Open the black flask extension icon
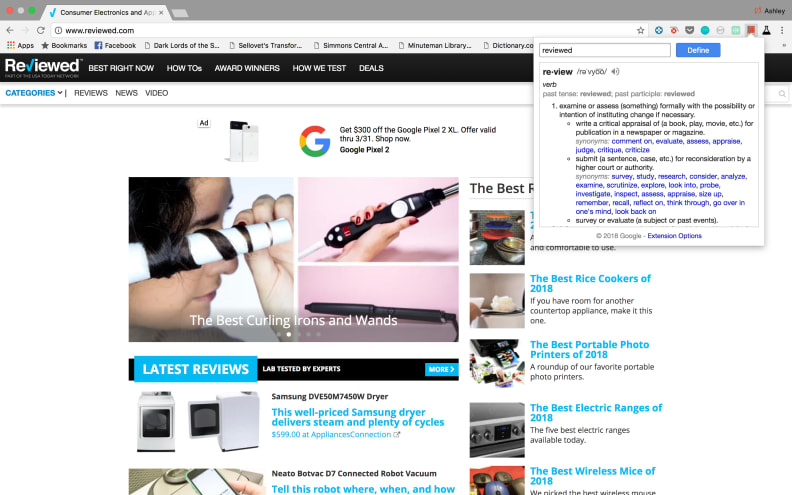This screenshot has height=495, width=792. (x=766, y=30)
